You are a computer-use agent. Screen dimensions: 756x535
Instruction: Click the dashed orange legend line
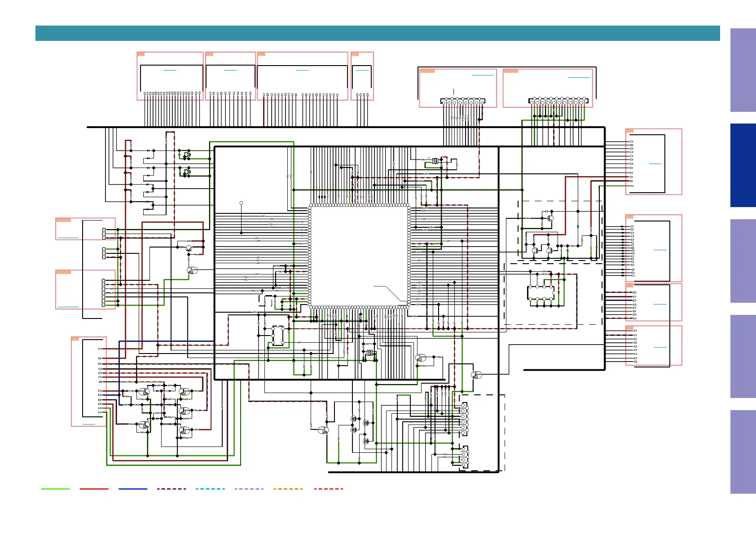[288, 489]
